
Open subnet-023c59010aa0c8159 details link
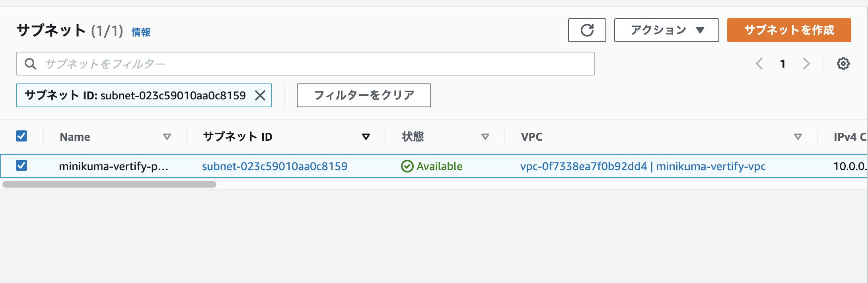[275, 166]
